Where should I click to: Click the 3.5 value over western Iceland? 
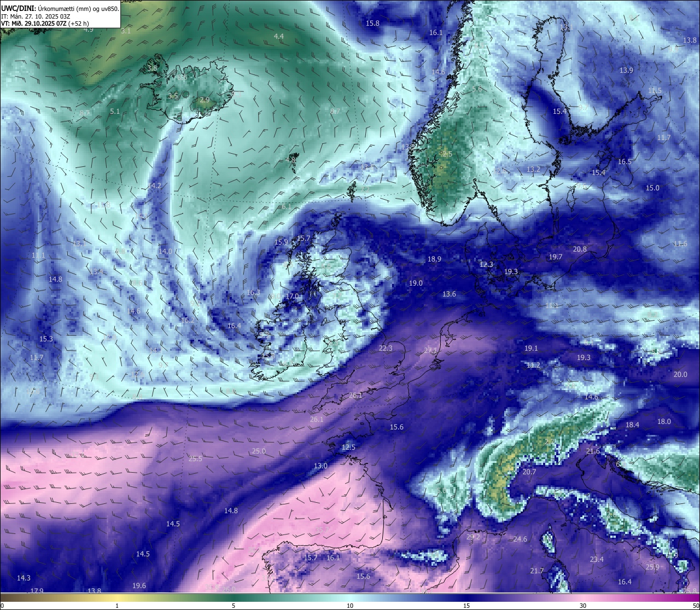click(173, 96)
